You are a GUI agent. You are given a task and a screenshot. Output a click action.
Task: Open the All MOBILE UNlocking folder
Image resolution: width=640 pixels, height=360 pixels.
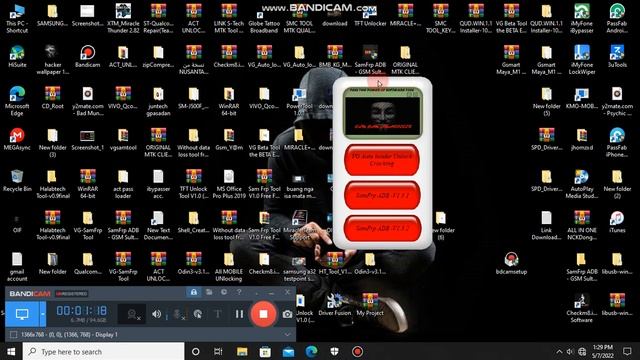point(229,266)
